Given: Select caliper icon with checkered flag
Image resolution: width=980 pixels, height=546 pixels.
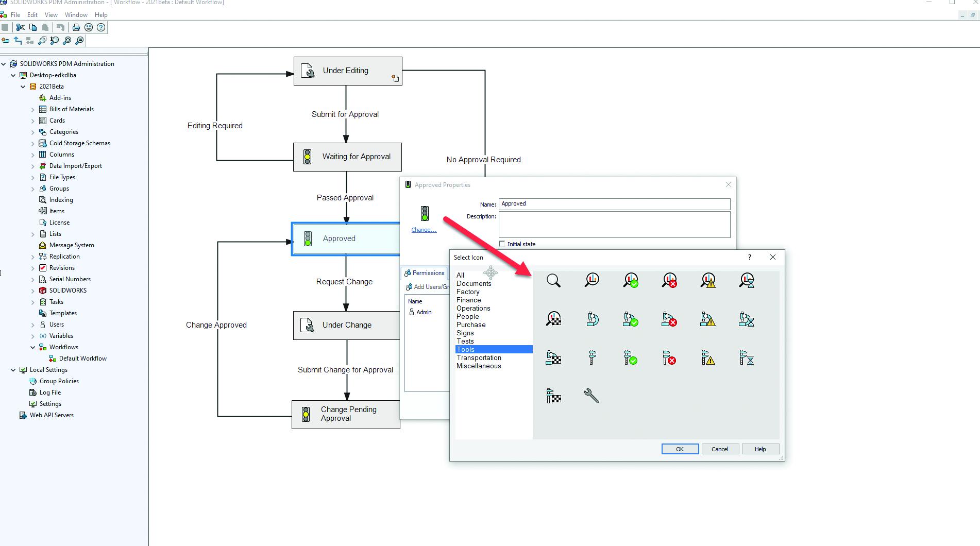Looking at the screenshot, I should pos(553,396).
